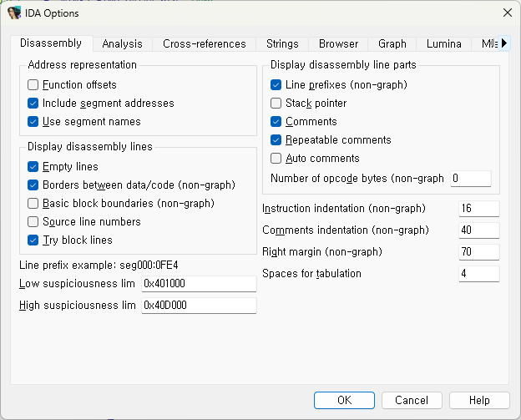This screenshot has height=420, width=521.
Task: Show more tabs with the right arrow
Action: [504, 43]
